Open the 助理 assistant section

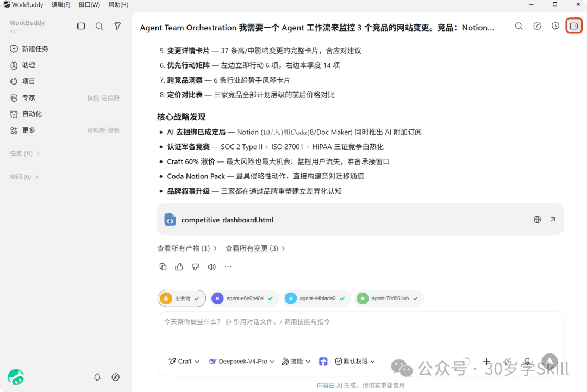pyautogui.click(x=23, y=65)
